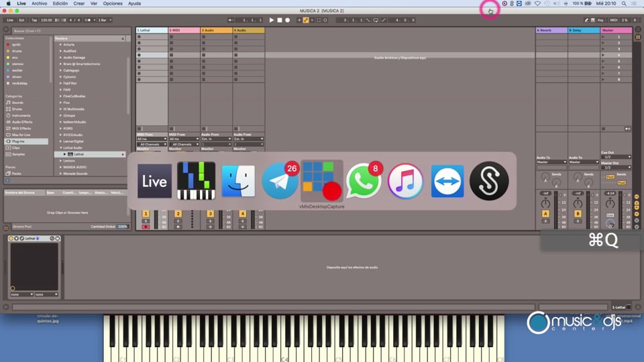Switch to WhatsApp with 8 notifications
Screen dimensions: 644x362
point(364,181)
